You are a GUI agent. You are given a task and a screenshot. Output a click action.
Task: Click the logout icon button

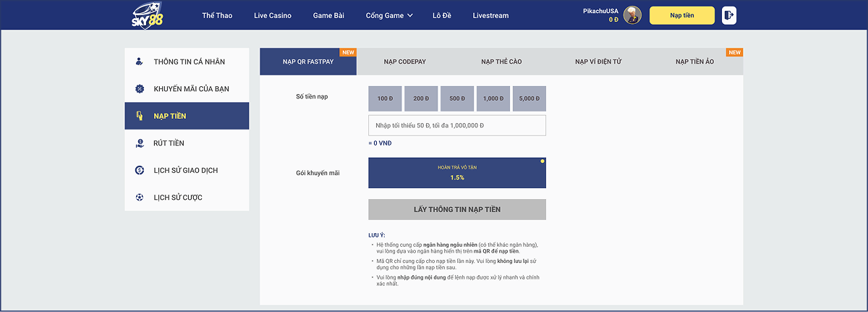(729, 15)
